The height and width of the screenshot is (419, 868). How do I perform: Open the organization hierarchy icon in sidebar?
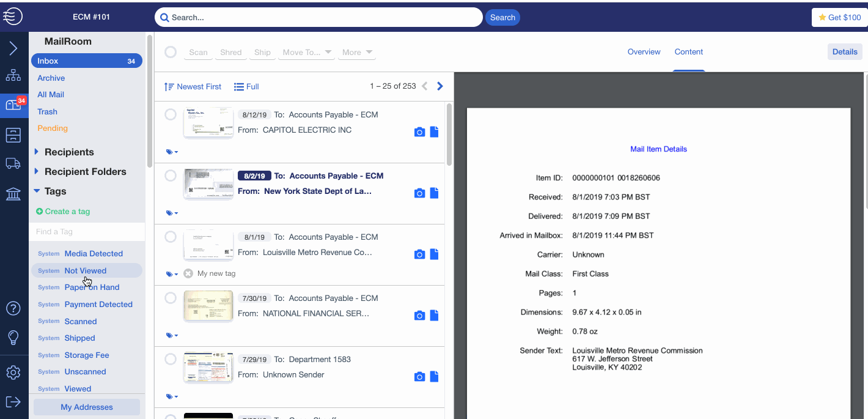click(13, 76)
